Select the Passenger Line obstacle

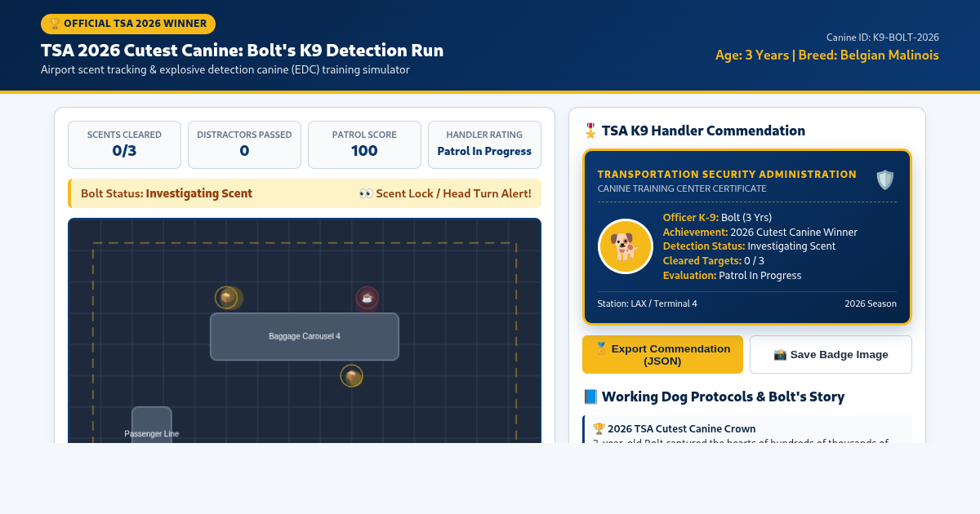click(x=152, y=424)
